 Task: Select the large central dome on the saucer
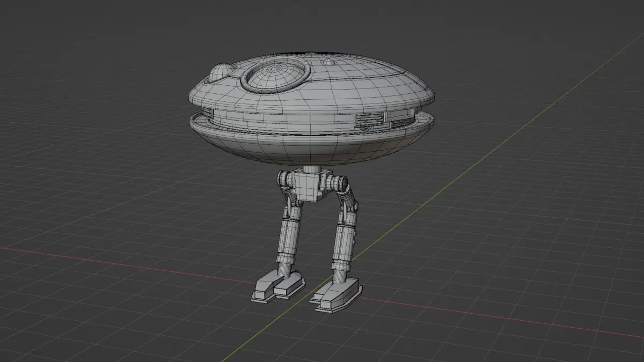pos(276,75)
